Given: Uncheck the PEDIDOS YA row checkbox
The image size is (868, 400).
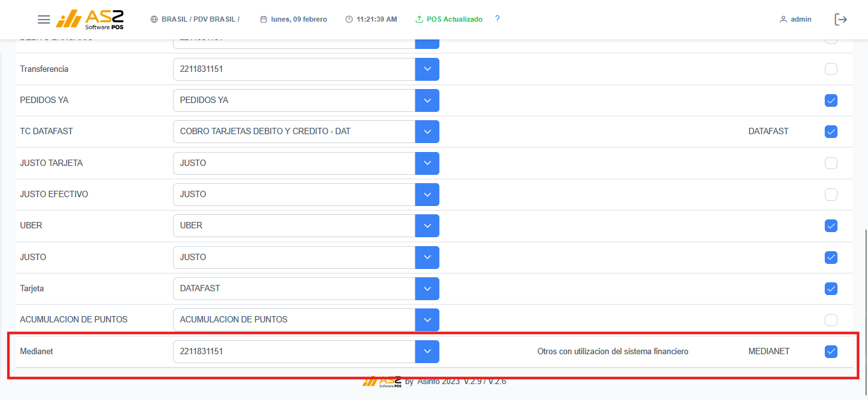Looking at the screenshot, I should tap(831, 100).
